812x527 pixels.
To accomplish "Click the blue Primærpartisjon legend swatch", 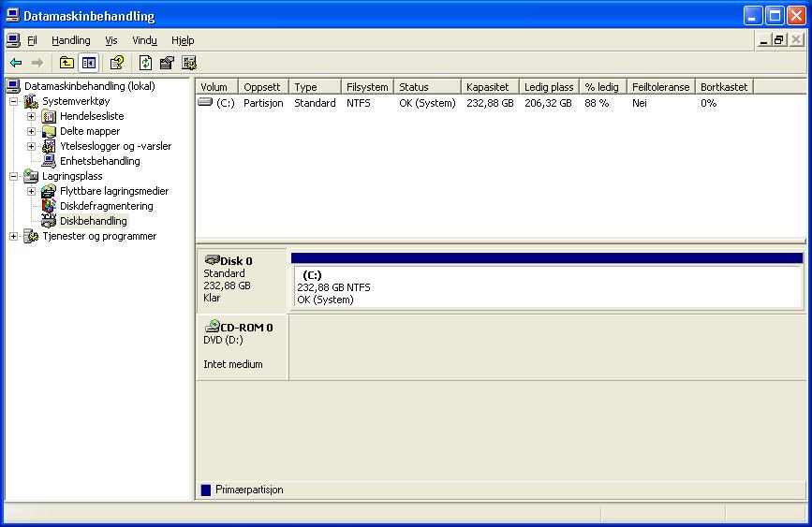I will click(206, 490).
